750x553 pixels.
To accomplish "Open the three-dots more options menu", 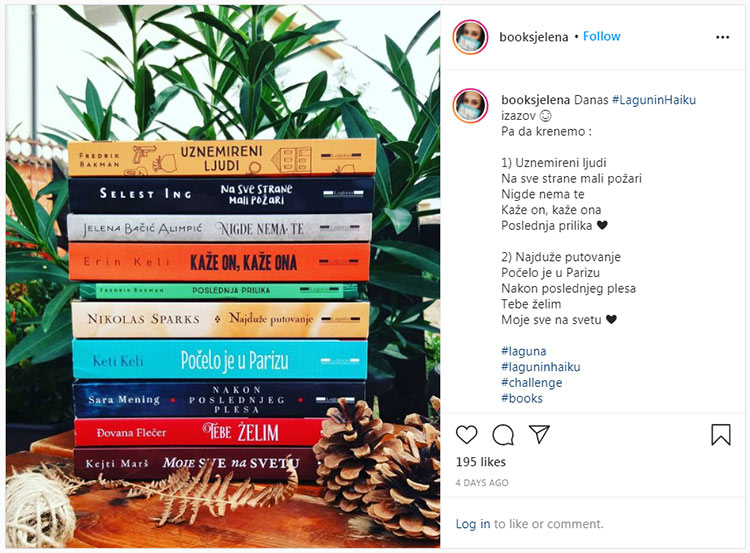I will (722, 37).
